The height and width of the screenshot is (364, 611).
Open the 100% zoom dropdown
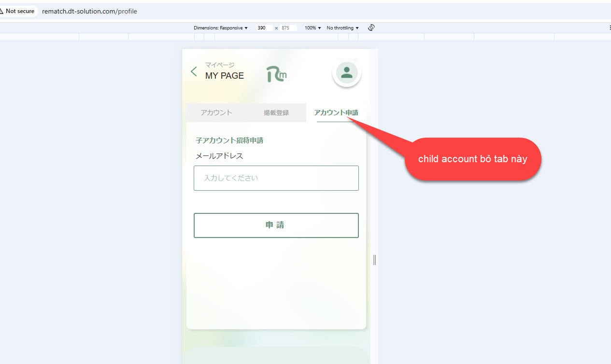point(313,28)
